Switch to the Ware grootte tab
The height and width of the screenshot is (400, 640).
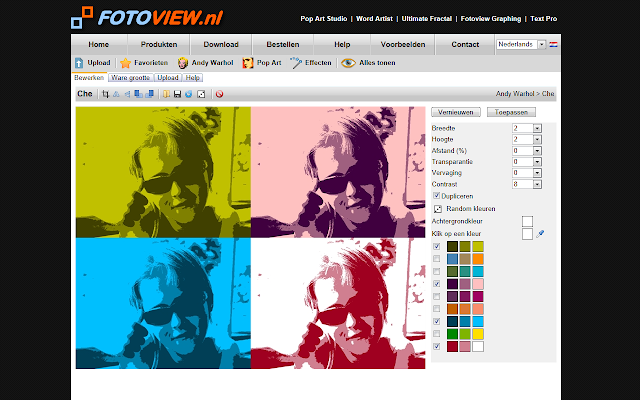point(131,78)
